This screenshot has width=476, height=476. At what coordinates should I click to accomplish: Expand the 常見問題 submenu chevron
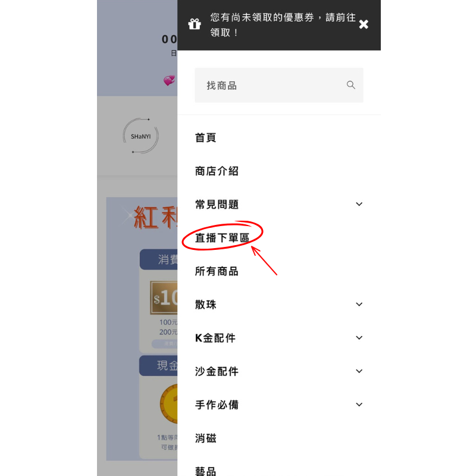pos(359,204)
